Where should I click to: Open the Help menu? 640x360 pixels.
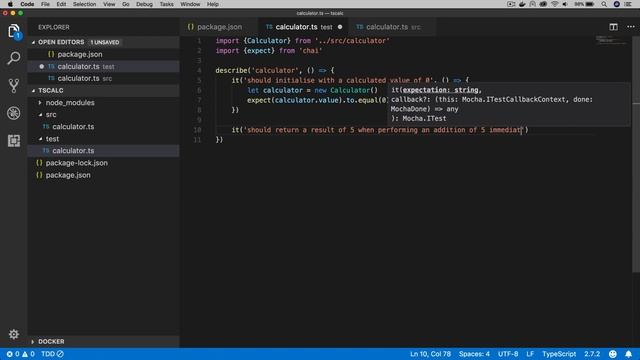tap(213, 4)
